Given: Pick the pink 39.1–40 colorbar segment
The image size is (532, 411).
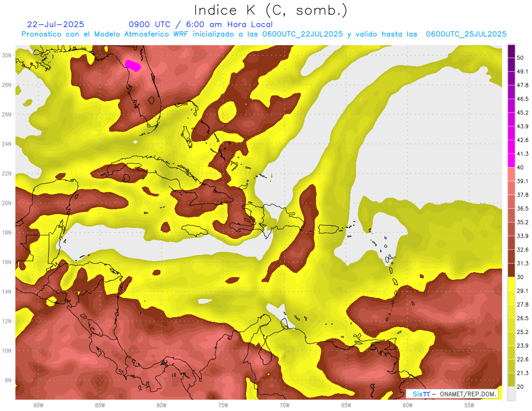Looking at the screenshot, I should pos(512,174).
